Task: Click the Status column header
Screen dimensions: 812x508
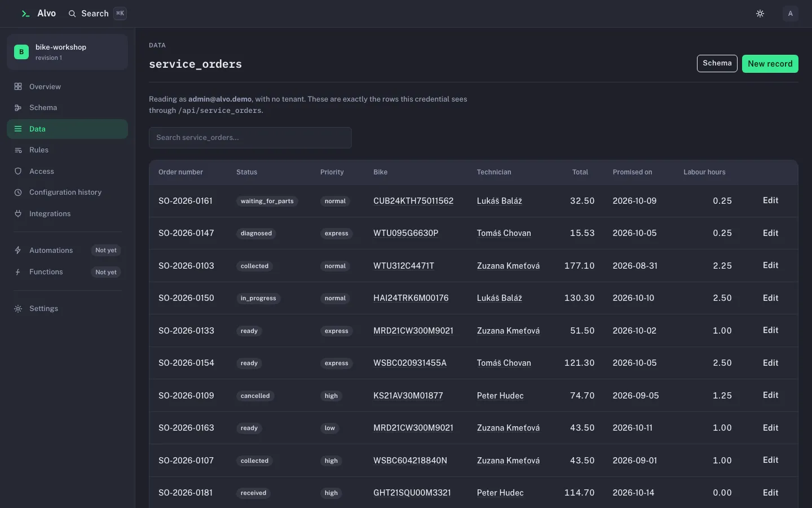Action: (x=246, y=172)
